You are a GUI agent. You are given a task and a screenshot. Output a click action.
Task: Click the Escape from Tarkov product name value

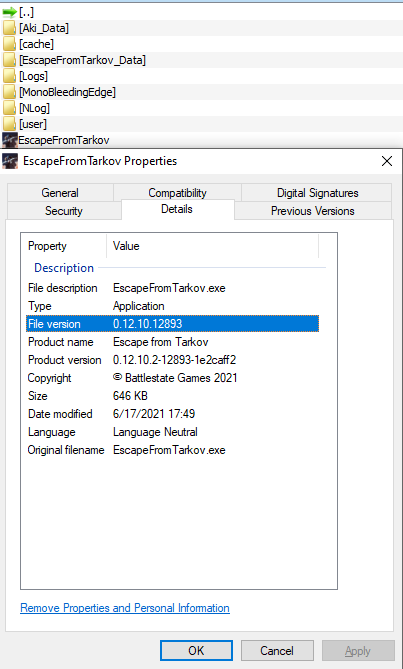pos(161,342)
